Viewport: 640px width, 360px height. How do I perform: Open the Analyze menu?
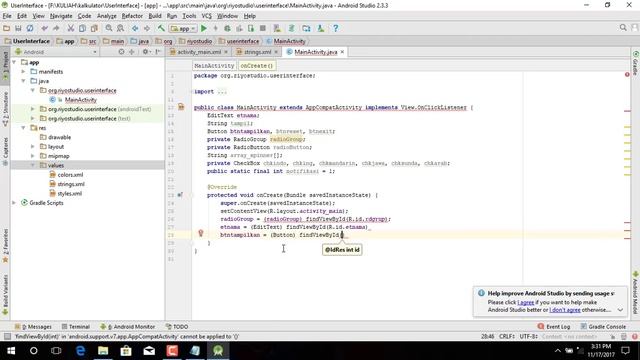107,16
